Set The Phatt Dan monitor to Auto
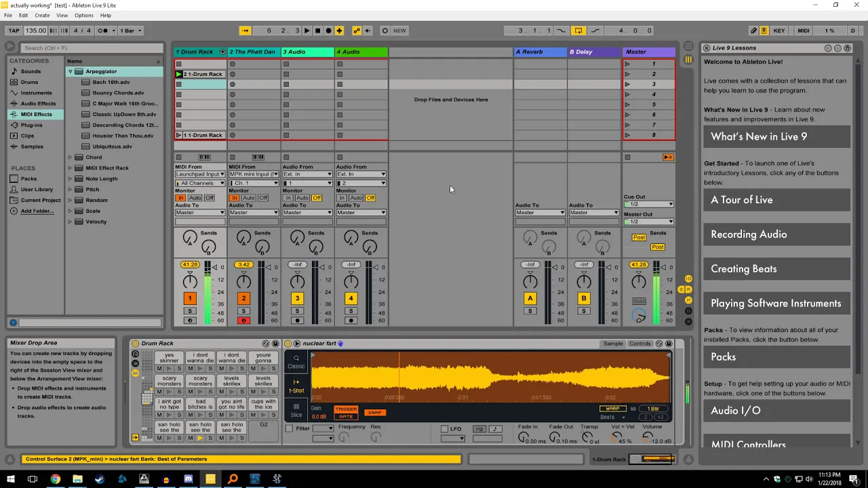Viewport: 868px width, 488px height. click(x=249, y=198)
